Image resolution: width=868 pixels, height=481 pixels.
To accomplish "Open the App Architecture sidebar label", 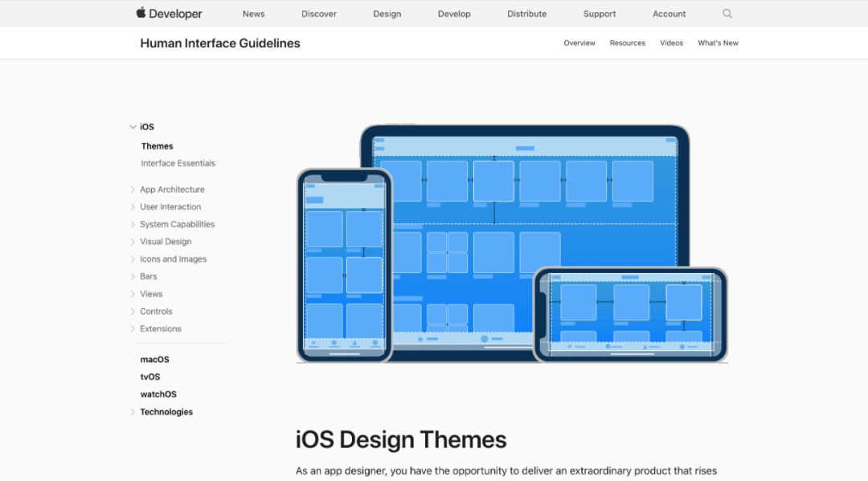I will (172, 189).
